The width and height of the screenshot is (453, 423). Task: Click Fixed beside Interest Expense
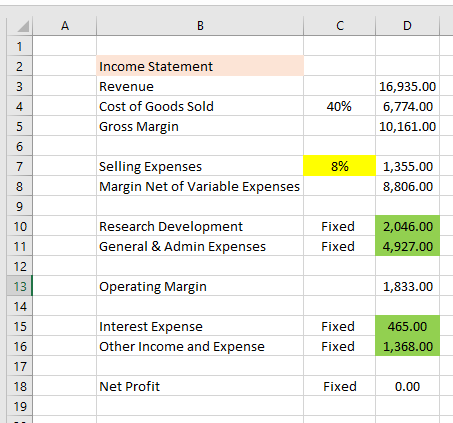[x=340, y=326]
